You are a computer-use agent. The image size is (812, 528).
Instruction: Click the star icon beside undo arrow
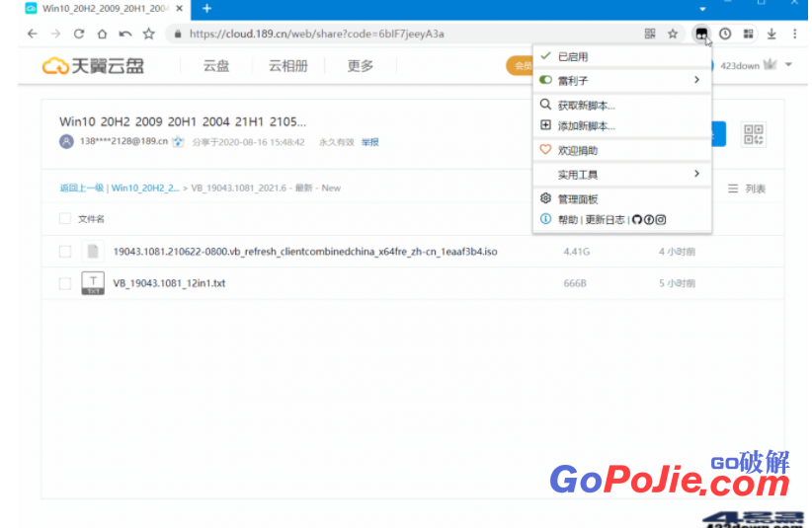click(x=149, y=35)
